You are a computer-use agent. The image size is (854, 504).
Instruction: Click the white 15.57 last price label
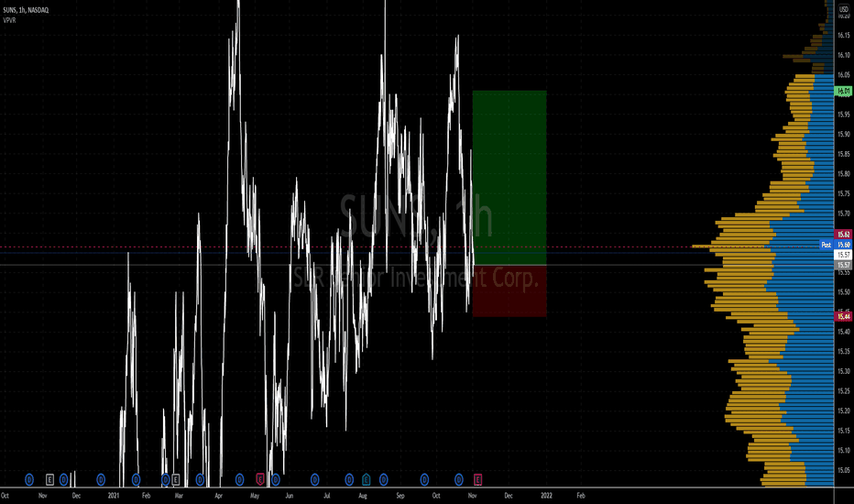pyautogui.click(x=843, y=255)
